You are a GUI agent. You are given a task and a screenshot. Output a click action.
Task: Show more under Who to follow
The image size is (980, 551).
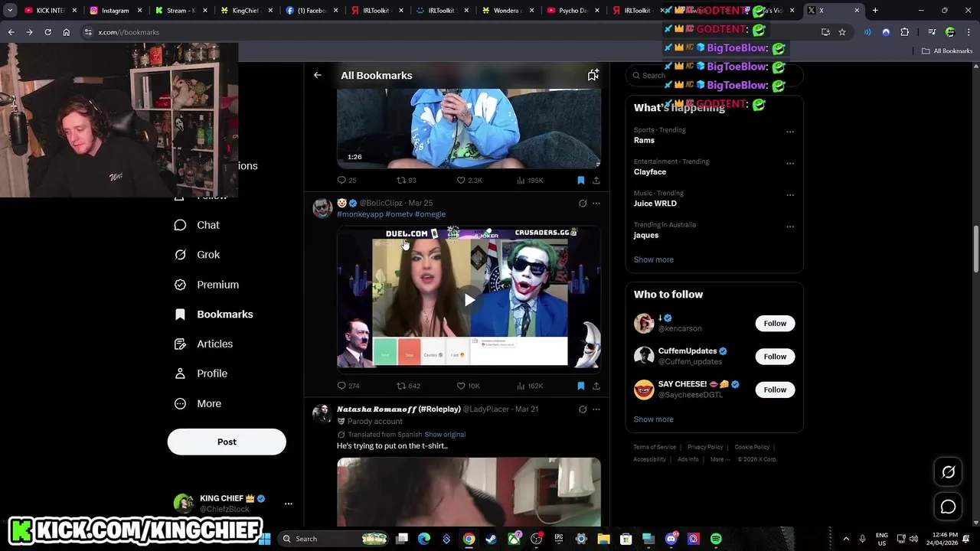coord(654,419)
